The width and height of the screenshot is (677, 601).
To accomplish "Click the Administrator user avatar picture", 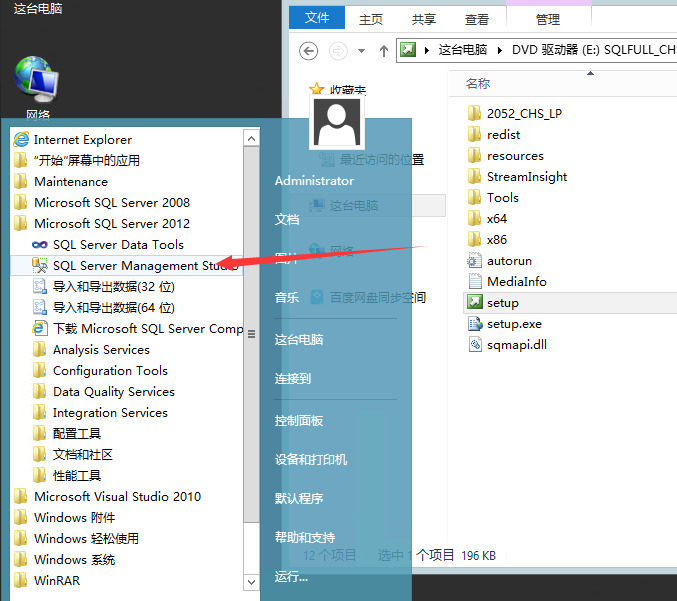I will click(x=337, y=122).
